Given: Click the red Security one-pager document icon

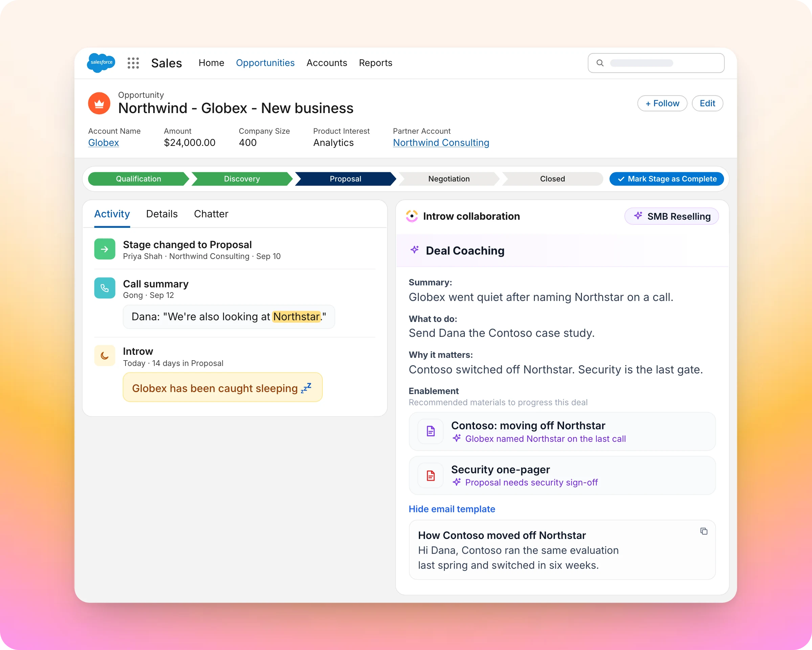Looking at the screenshot, I should (x=430, y=476).
